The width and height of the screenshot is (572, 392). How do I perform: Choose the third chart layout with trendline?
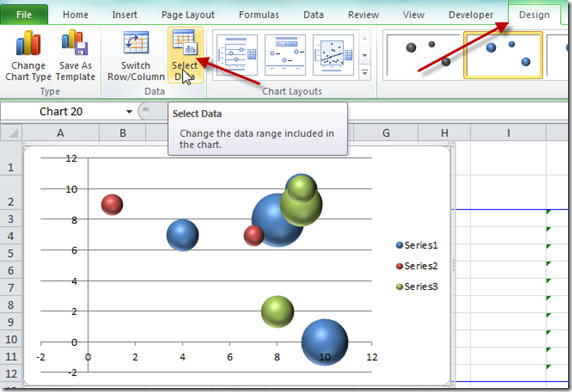coord(333,55)
